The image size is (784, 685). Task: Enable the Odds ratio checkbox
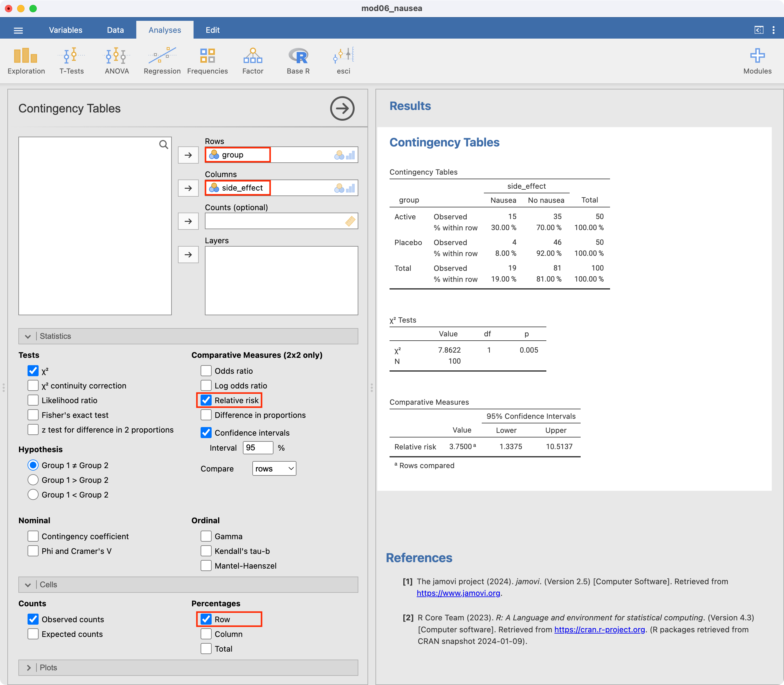click(206, 371)
